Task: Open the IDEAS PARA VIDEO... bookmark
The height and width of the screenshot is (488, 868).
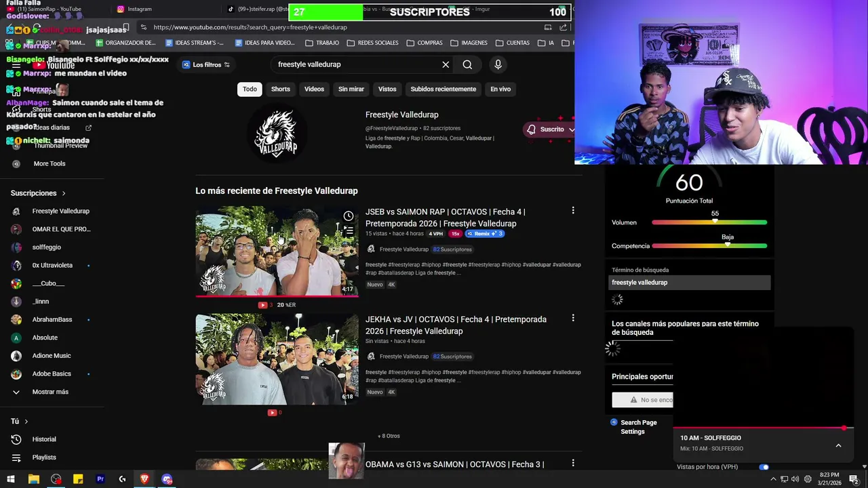Action: tap(264, 43)
